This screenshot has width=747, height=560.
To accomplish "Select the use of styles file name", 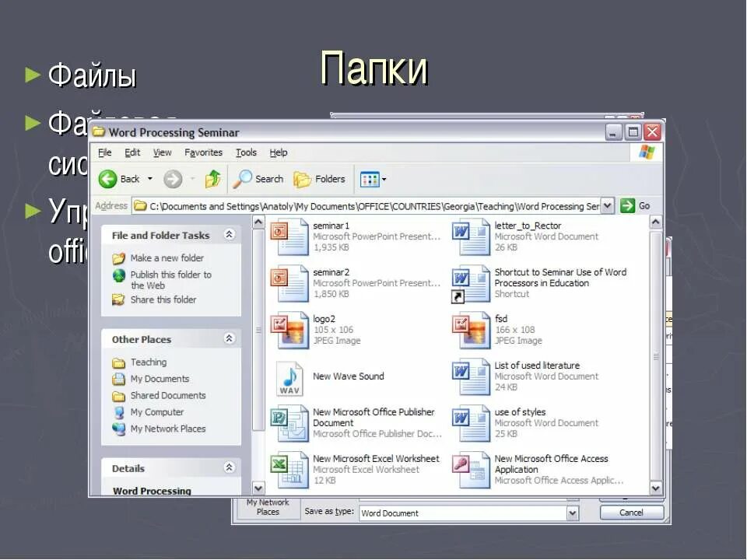I will point(521,412).
